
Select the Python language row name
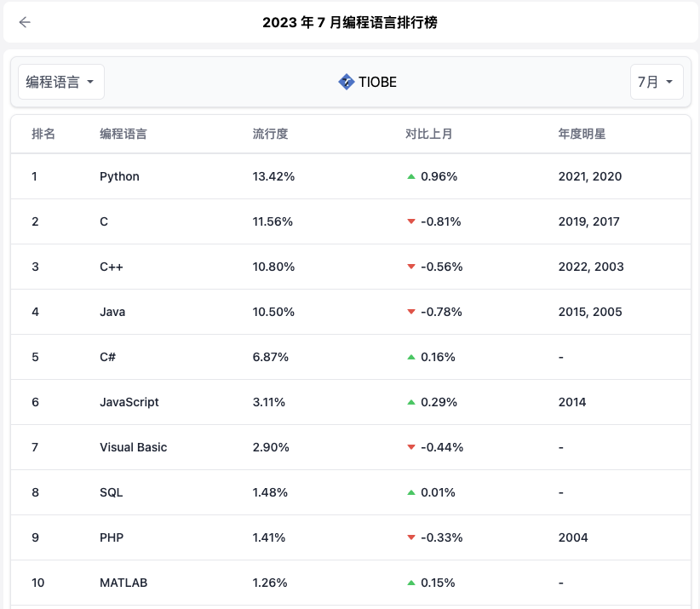tap(119, 177)
